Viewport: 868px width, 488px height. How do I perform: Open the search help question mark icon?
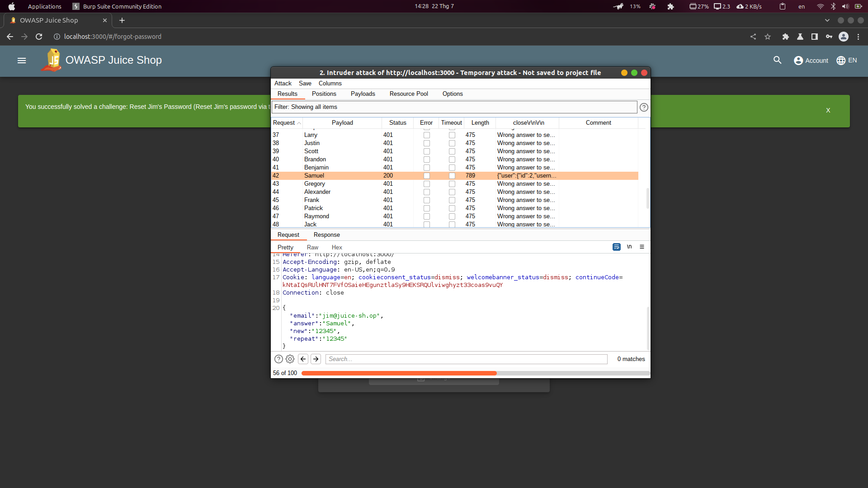click(278, 359)
